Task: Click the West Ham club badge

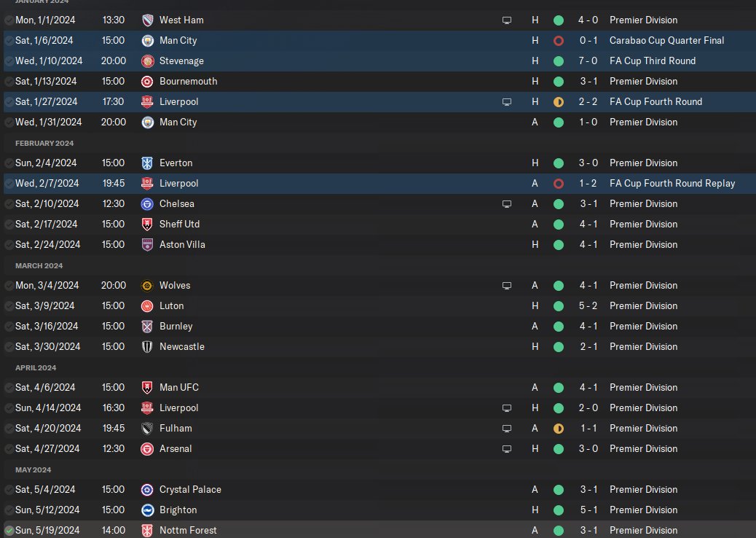Action: [147, 20]
